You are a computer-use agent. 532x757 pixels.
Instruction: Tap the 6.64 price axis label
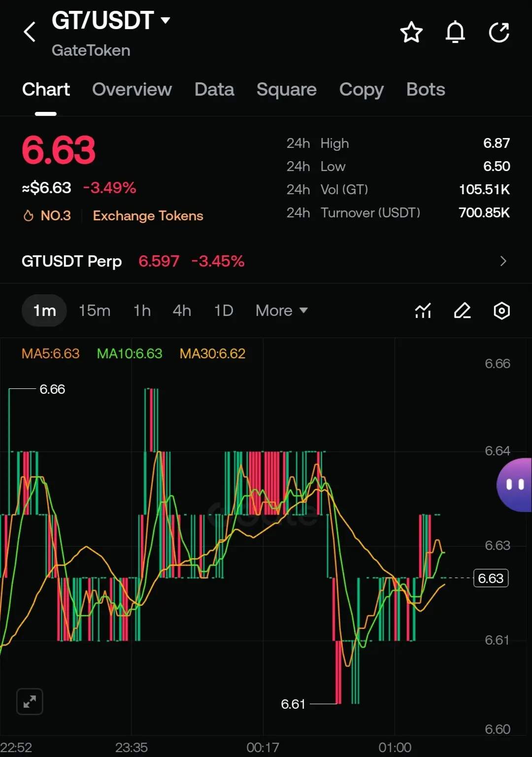(498, 451)
